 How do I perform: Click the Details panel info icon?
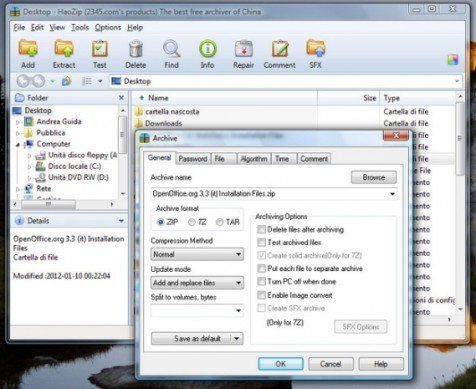point(19,221)
